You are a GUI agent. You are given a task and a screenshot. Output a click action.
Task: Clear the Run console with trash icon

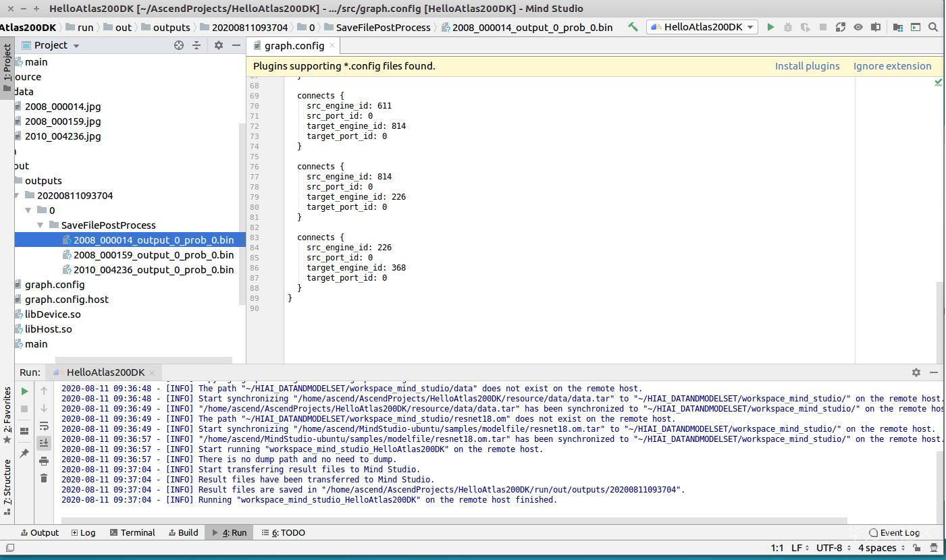[x=44, y=478]
